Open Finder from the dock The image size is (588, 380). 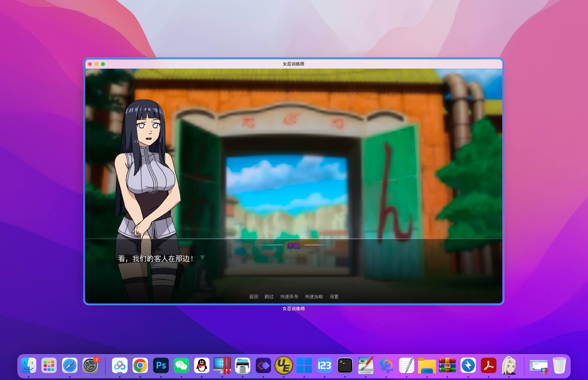(29, 365)
